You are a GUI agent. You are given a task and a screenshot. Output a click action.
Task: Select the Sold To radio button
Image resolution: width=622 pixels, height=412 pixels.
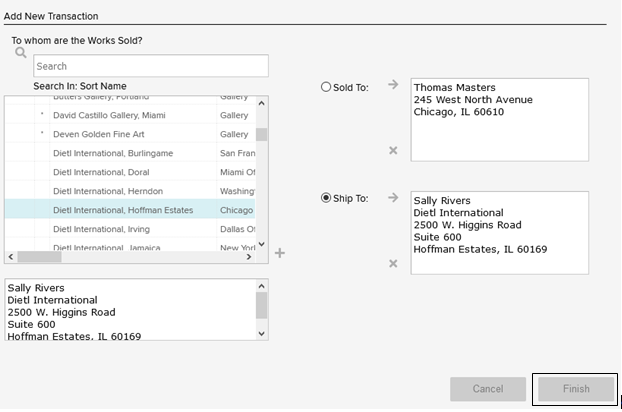[326, 87]
